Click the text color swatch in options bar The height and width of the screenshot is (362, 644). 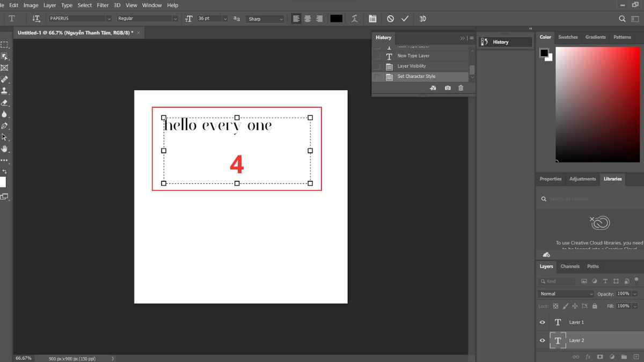coord(336,18)
